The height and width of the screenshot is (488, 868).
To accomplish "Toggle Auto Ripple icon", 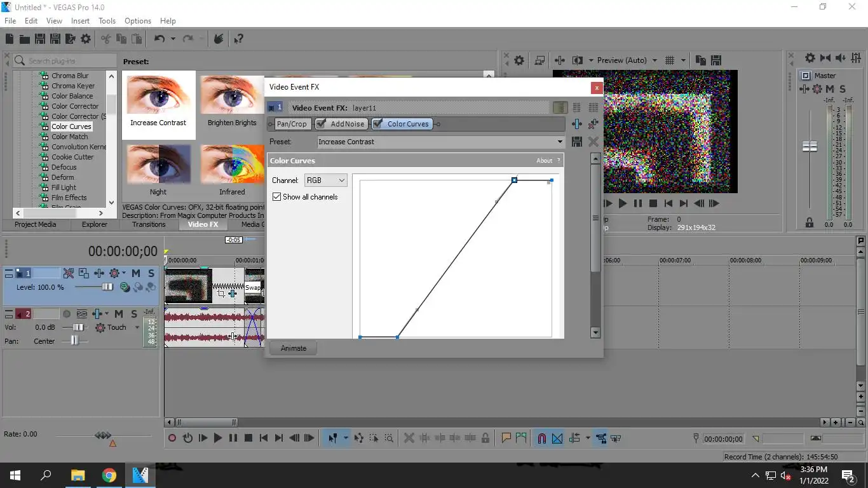I will coord(575,438).
